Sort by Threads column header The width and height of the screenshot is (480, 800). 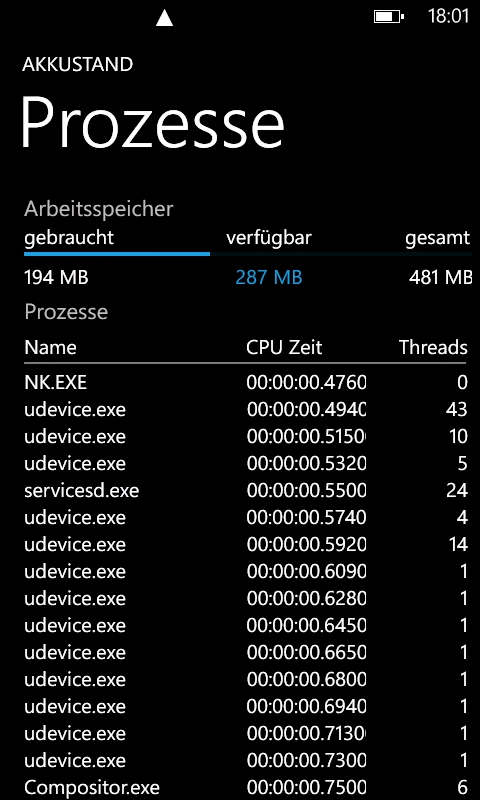tap(433, 347)
